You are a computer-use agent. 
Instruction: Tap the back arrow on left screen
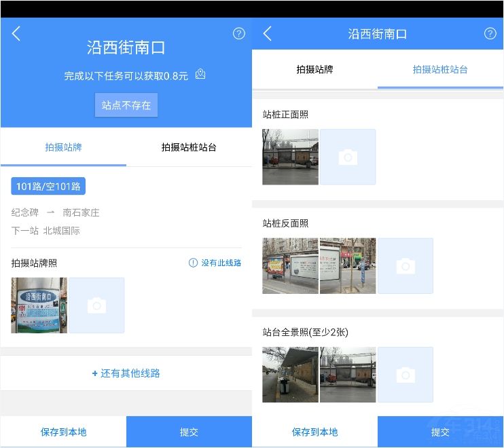pyautogui.click(x=16, y=34)
